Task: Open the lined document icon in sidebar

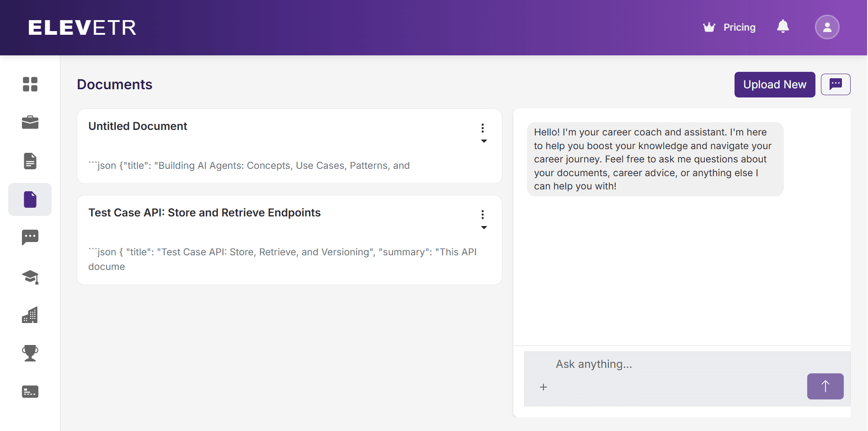Action: coord(30,161)
